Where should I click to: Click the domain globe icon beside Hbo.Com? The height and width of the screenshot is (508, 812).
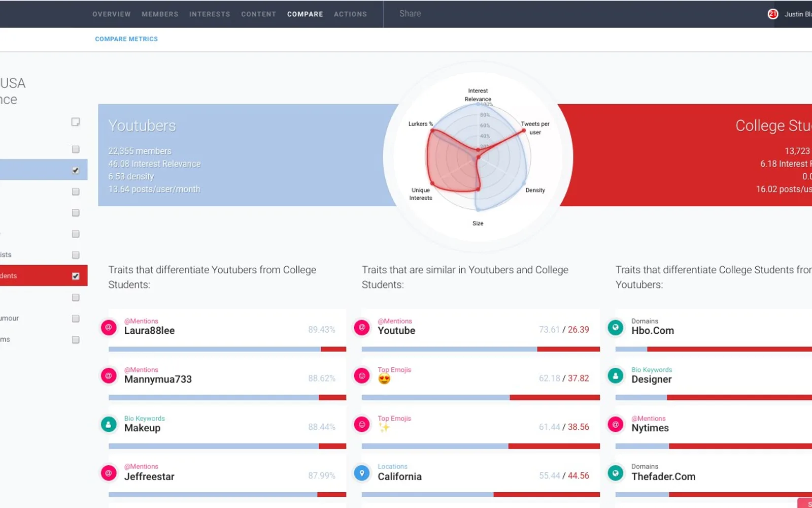tap(616, 328)
